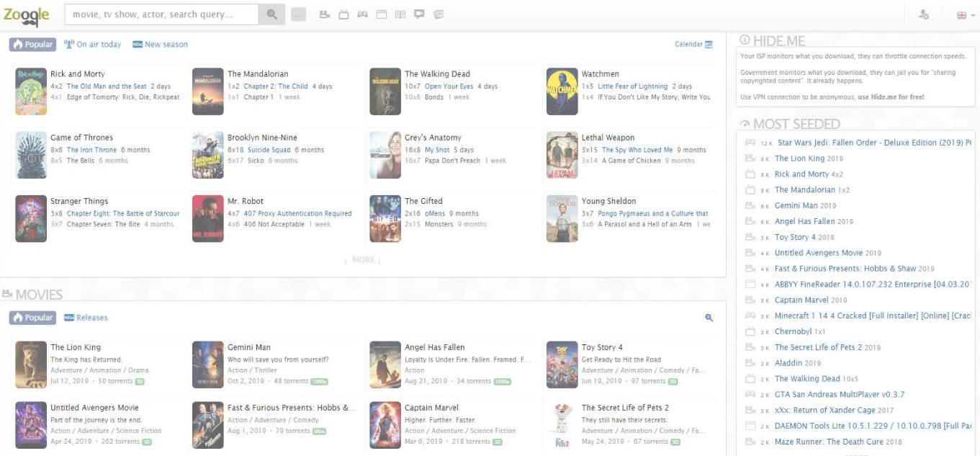Screen dimensions: 980x456
Task: Open the TV set category icon in header
Action: 343,14
